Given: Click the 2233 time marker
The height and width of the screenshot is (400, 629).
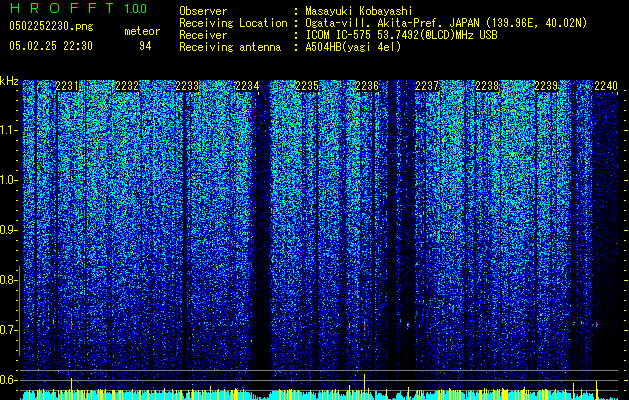Looking at the screenshot, I should pos(187,86).
